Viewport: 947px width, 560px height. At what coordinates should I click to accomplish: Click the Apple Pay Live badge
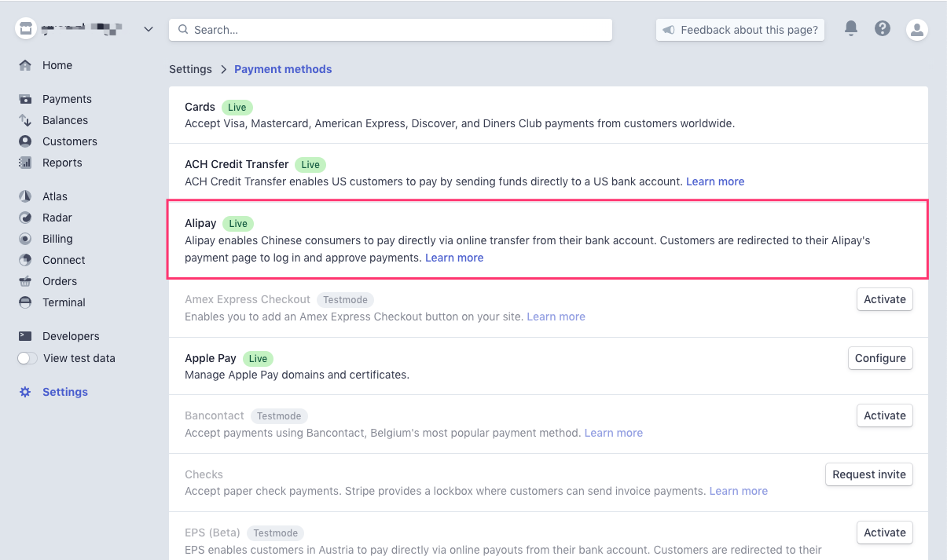pos(259,359)
